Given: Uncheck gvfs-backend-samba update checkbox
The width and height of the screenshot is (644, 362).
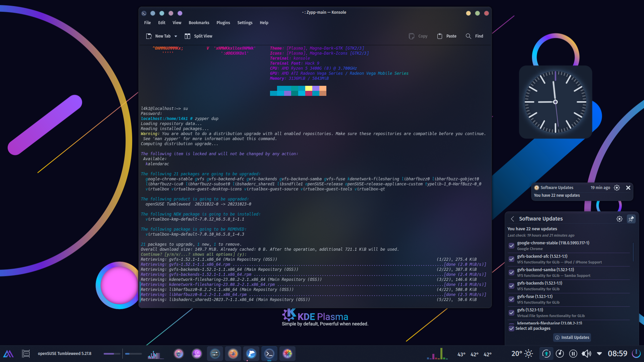Looking at the screenshot, I should point(512,273).
